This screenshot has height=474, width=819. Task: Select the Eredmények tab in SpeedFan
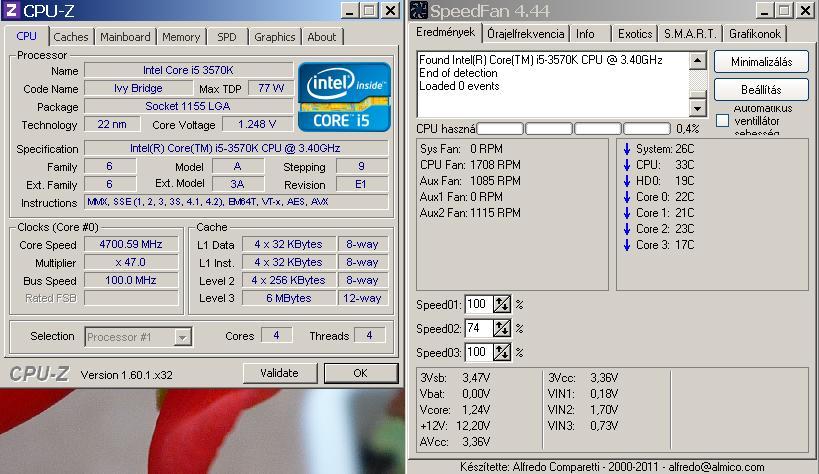point(446,32)
